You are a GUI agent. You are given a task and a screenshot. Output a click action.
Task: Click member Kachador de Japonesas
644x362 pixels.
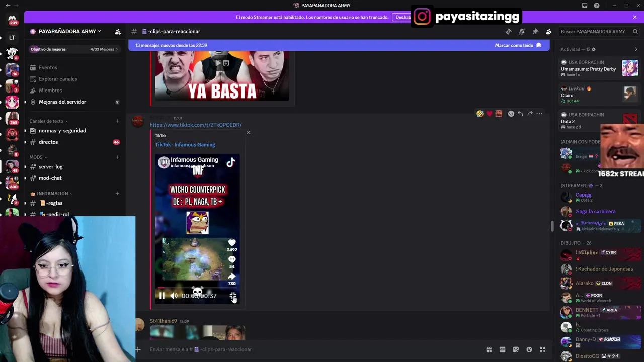coord(599,269)
